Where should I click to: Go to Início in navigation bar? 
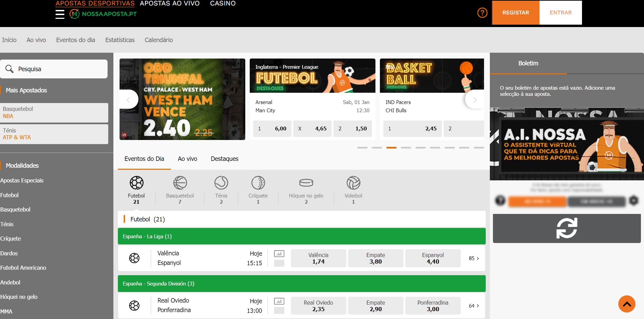tap(9, 40)
